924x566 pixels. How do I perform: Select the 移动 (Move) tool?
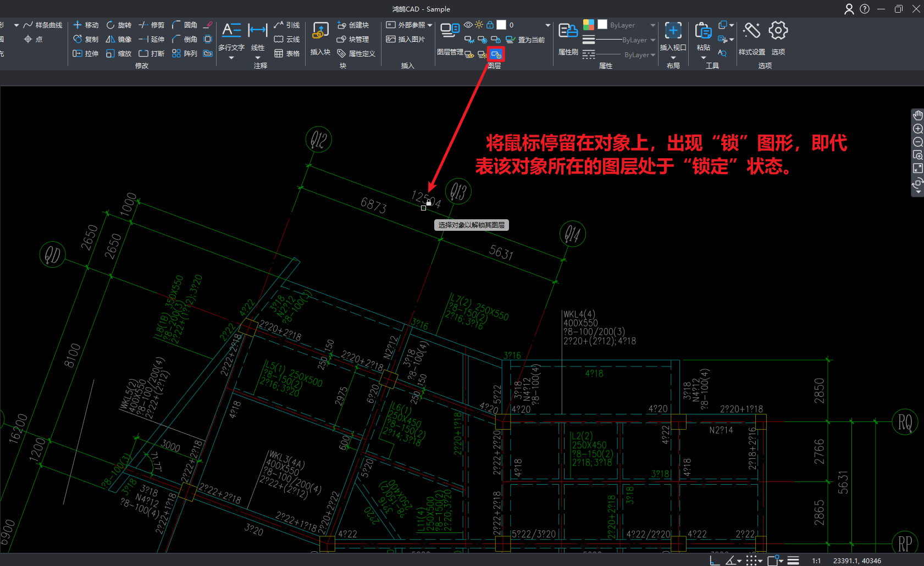pyautogui.click(x=86, y=25)
